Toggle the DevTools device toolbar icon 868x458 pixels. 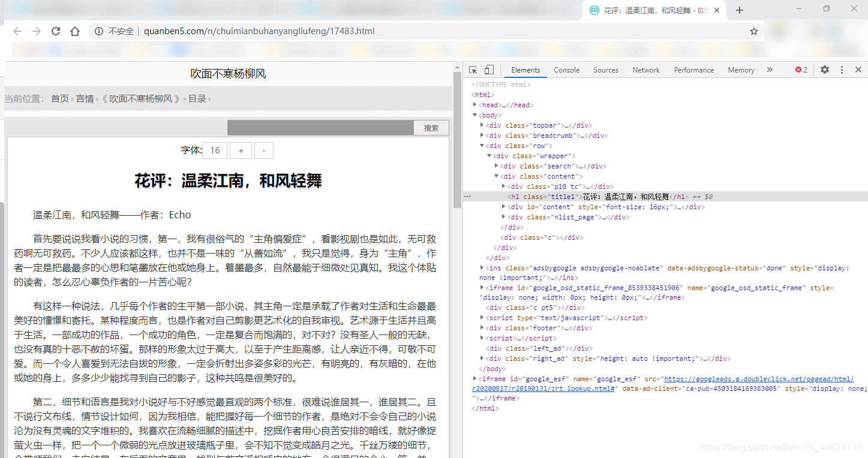(489, 70)
